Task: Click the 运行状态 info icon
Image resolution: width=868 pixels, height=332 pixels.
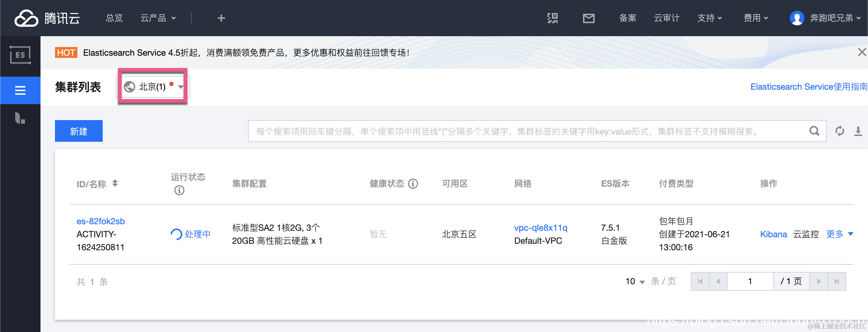Action: (179, 190)
